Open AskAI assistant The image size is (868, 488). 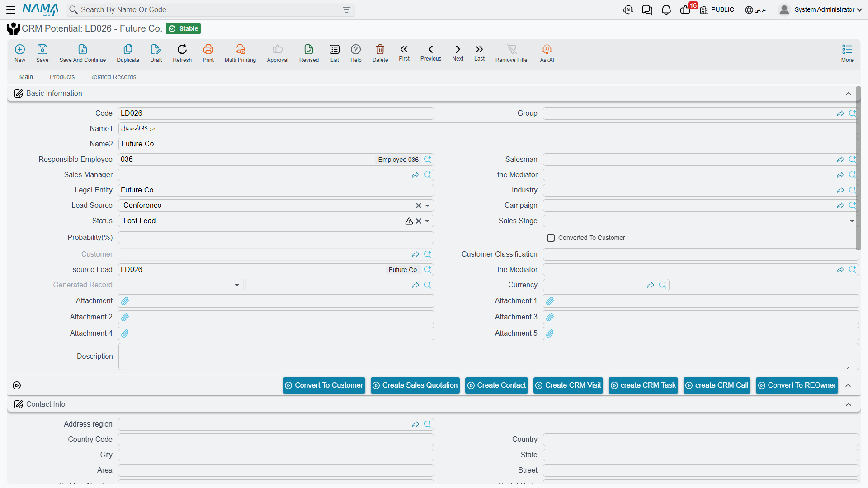point(547,53)
